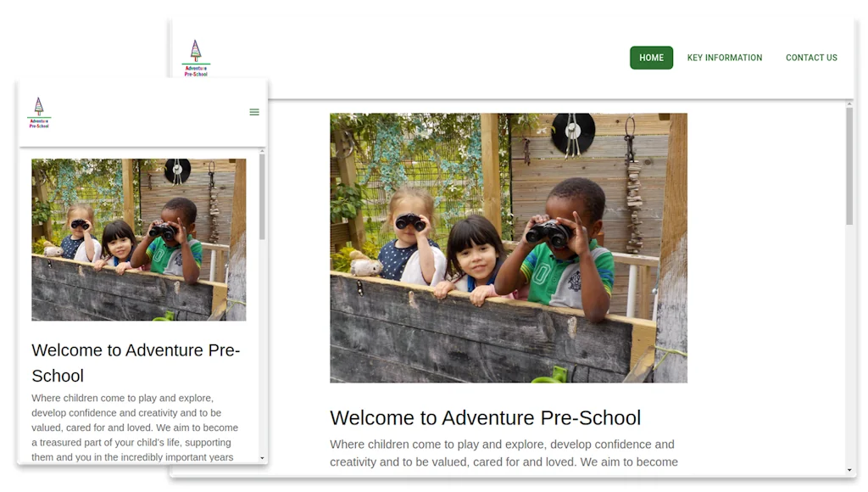Click the mobile 'Welcome to Adventure Pre-School' heading

(x=136, y=363)
